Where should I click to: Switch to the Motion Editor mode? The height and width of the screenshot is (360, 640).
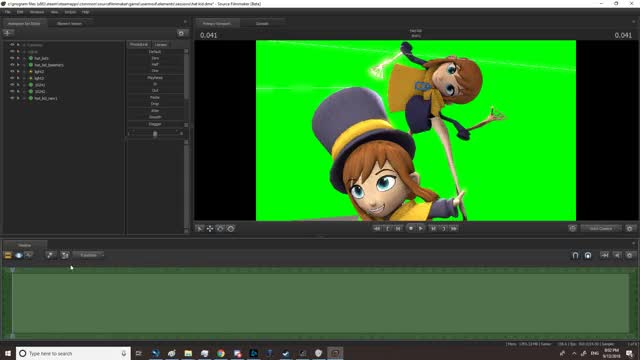tap(19, 255)
